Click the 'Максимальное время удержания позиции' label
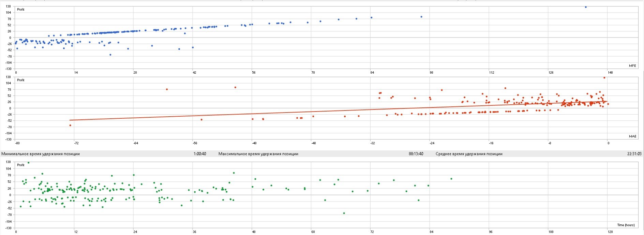Image resolution: width=644 pixels, height=235 pixels. point(258,154)
